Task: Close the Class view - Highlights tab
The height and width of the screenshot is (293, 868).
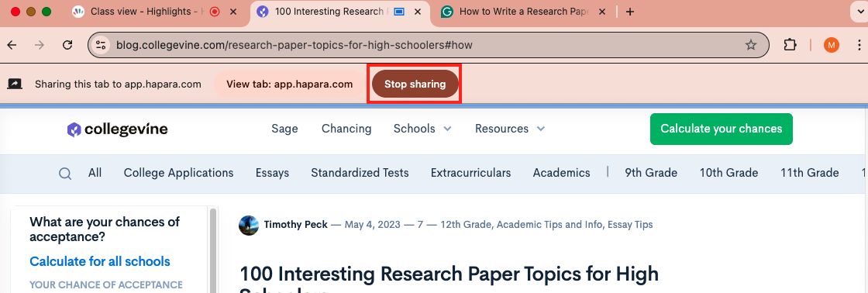Action: click(x=233, y=12)
